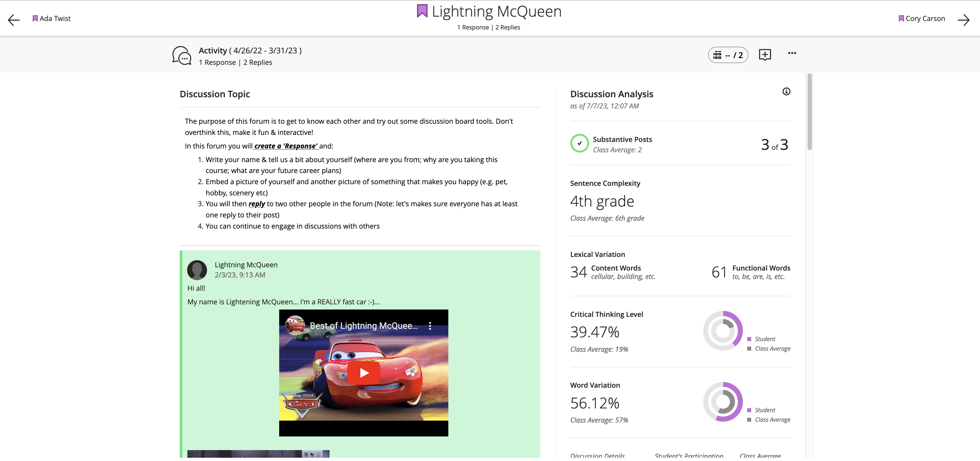The height and width of the screenshot is (461, 980).
Task: Open the three-dot more options menu
Action: click(792, 53)
